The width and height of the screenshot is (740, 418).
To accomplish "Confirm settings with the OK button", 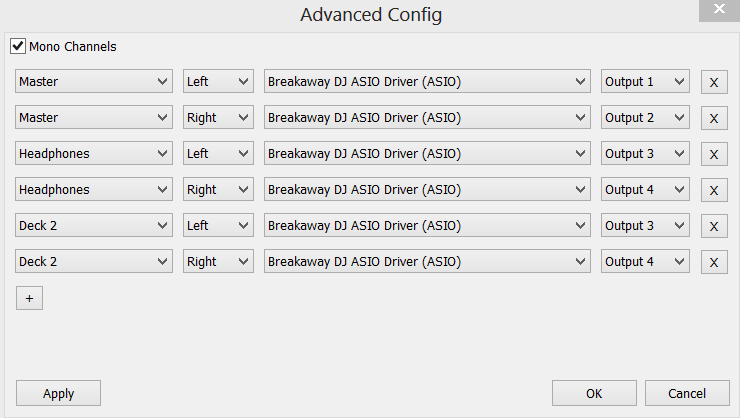I will (x=594, y=393).
